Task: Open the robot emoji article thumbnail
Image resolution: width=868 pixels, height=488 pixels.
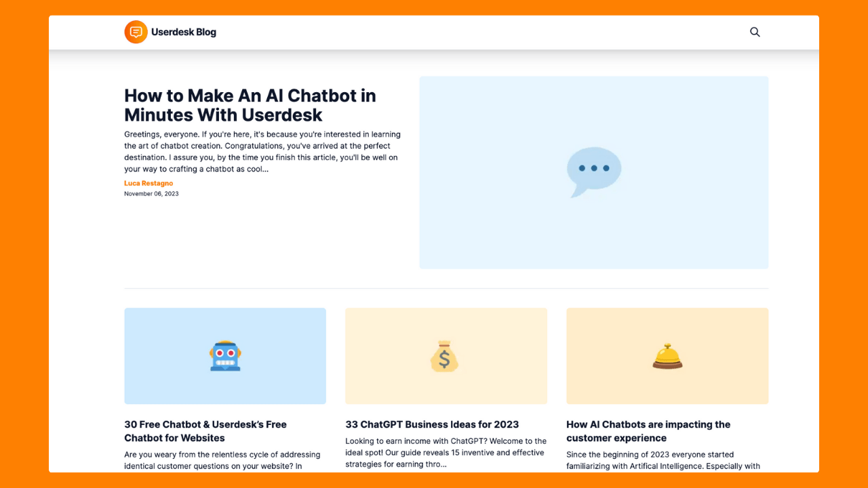Action: (225, 356)
